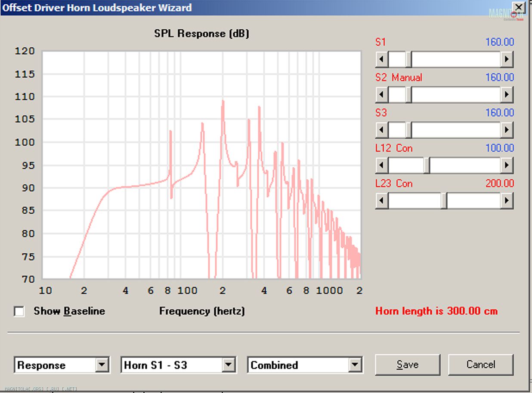This screenshot has width=532, height=393.
Task: Click the S3 value 160.00
Action: (x=500, y=113)
